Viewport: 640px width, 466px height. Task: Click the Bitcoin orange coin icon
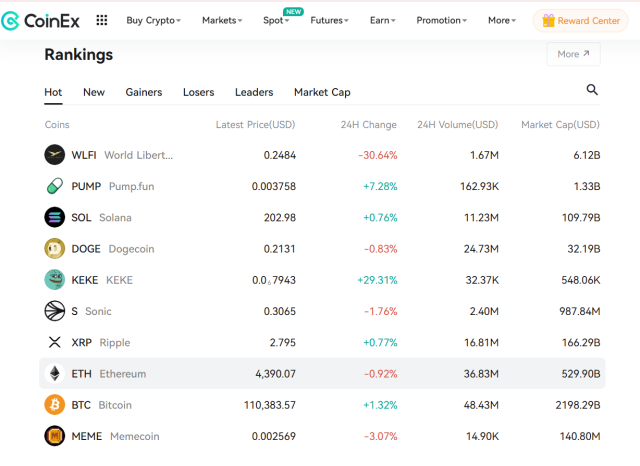click(55, 405)
